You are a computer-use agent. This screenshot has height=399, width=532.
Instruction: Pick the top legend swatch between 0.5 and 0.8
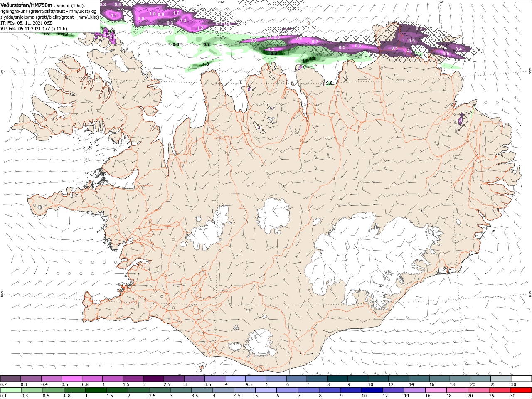click(71, 379)
